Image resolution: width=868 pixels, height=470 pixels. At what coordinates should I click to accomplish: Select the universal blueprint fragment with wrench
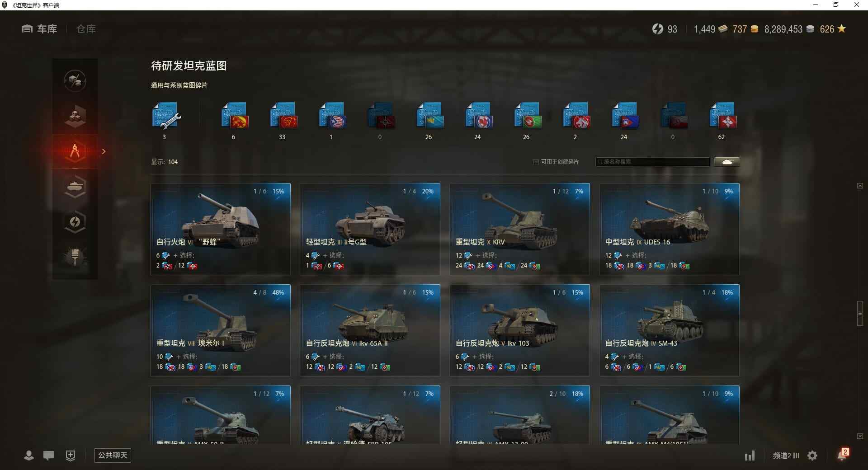(166, 116)
